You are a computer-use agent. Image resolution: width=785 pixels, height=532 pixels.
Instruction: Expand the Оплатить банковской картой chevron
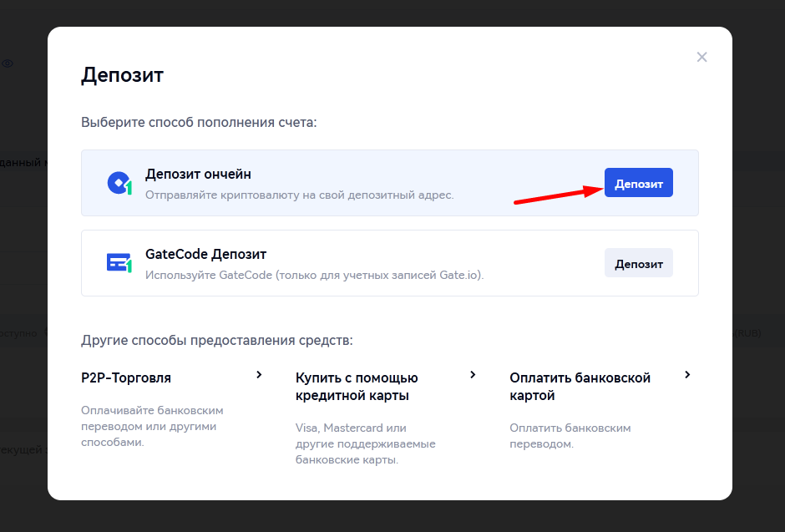coord(687,375)
